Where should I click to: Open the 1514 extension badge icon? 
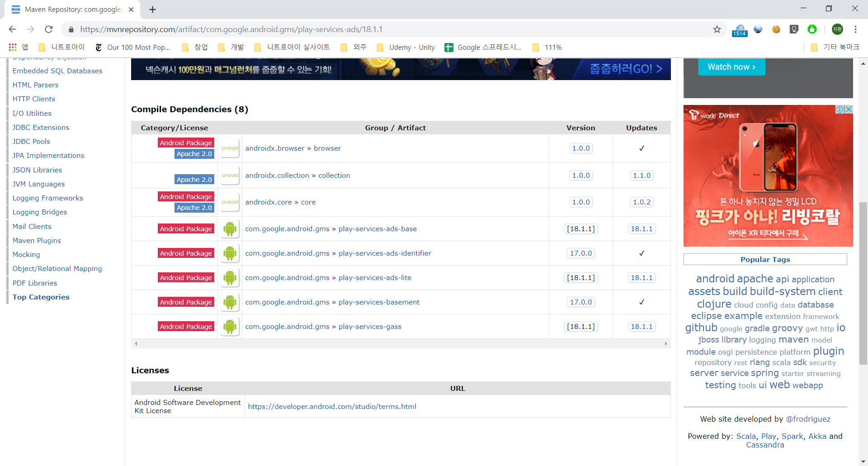coord(740,30)
